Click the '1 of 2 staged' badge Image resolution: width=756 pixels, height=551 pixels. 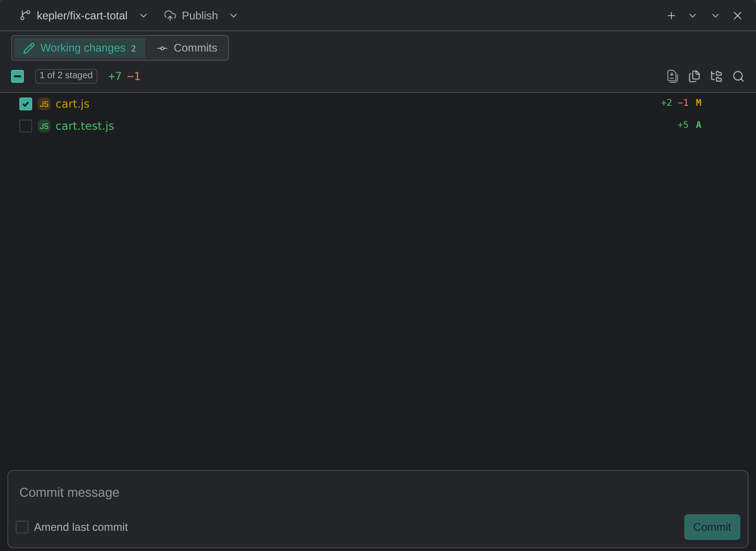tap(66, 76)
